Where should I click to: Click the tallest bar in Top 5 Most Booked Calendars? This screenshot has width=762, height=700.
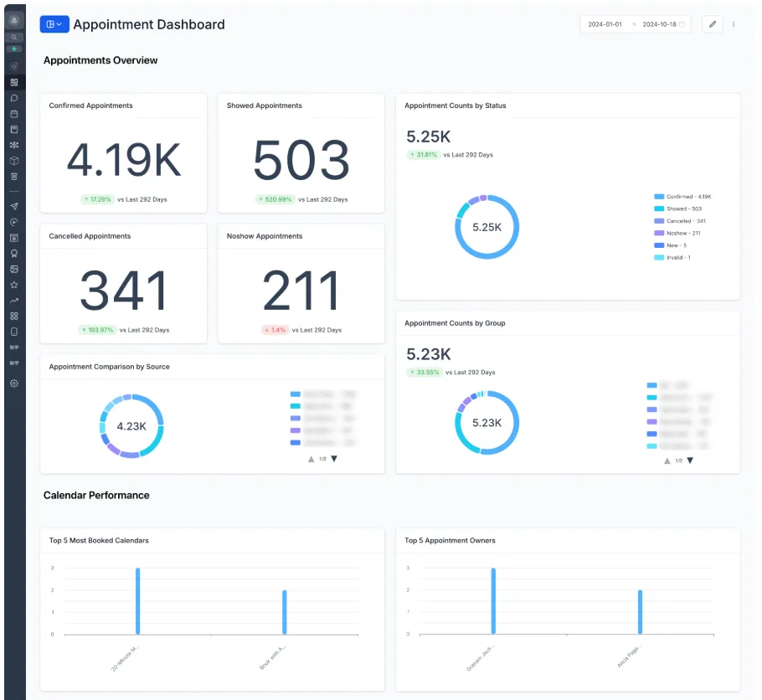coord(138,601)
